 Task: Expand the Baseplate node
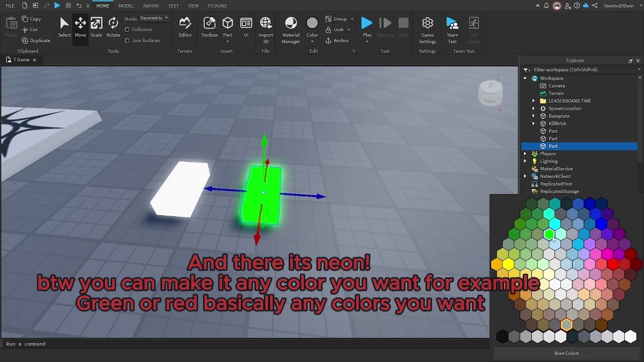pyautogui.click(x=534, y=116)
